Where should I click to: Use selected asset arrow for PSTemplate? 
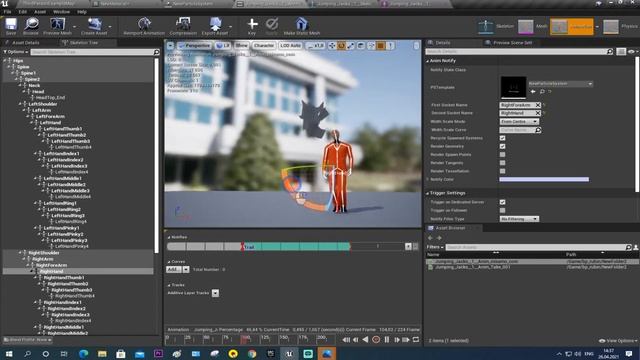click(533, 92)
